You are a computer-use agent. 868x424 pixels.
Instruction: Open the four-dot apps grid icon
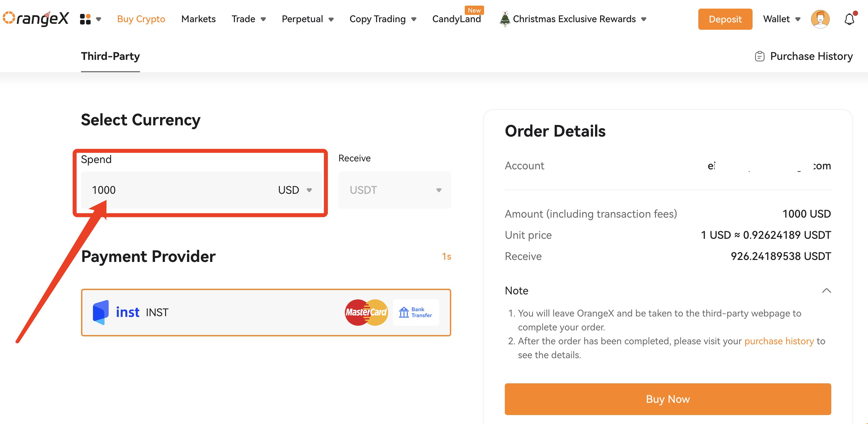85,19
